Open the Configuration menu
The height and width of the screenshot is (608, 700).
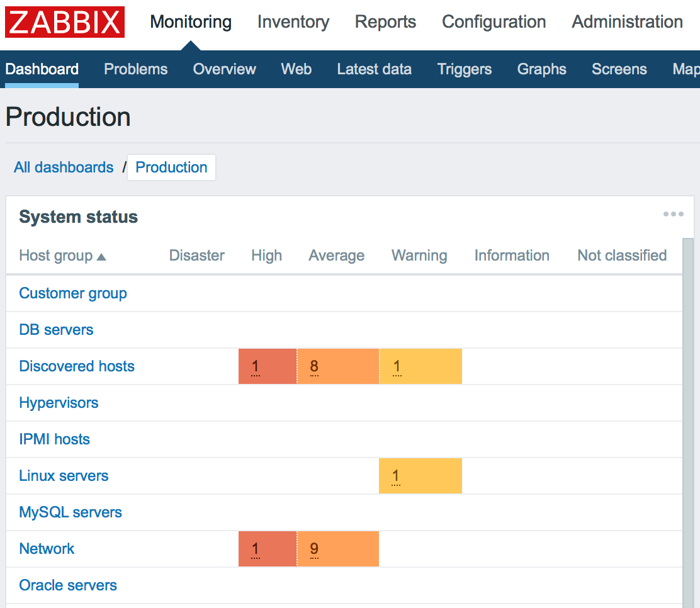point(494,22)
